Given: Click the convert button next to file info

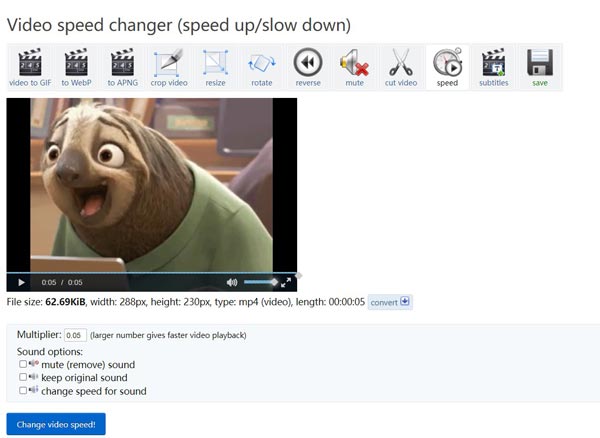Looking at the screenshot, I should 390,302.
